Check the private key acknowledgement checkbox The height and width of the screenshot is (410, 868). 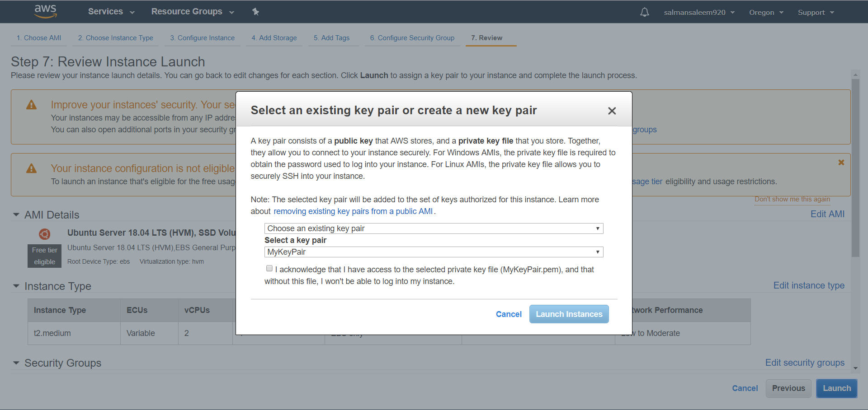tap(269, 269)
